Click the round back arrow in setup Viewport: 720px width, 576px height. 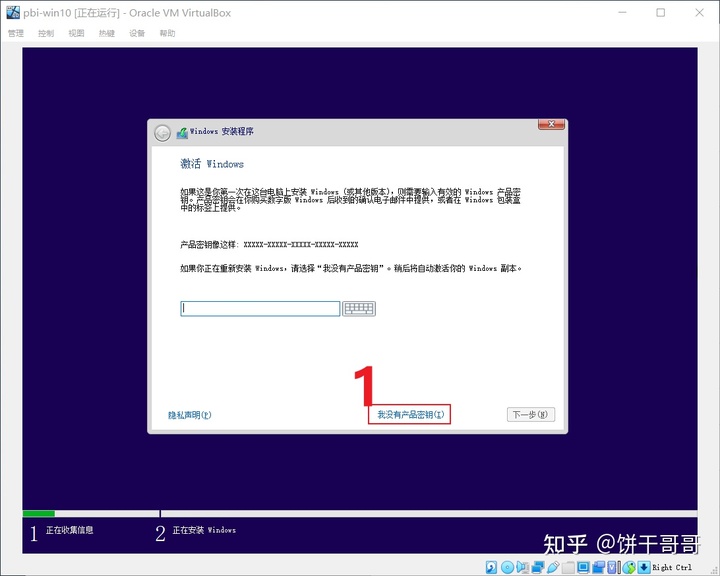pyautogui.click(x=162, y=133)
